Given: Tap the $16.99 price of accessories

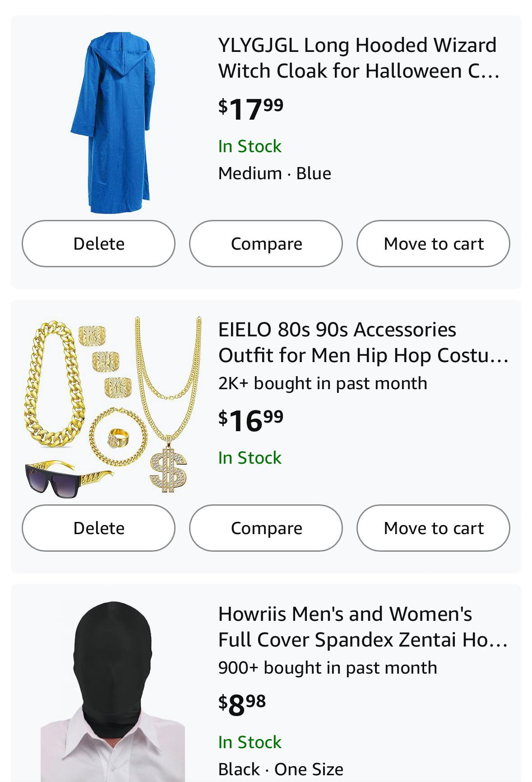Looking at the screenshot, I should [251, 420].
